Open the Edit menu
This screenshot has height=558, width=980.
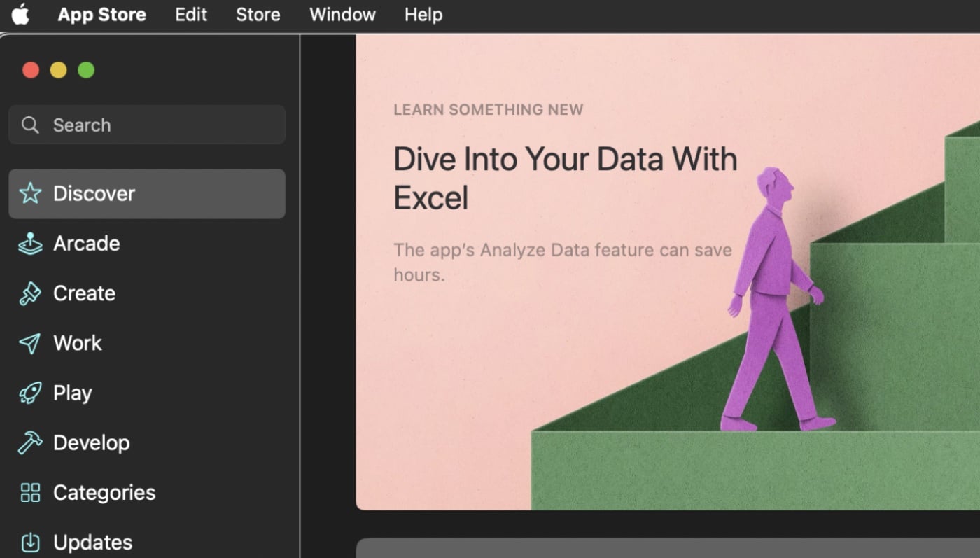191,15
